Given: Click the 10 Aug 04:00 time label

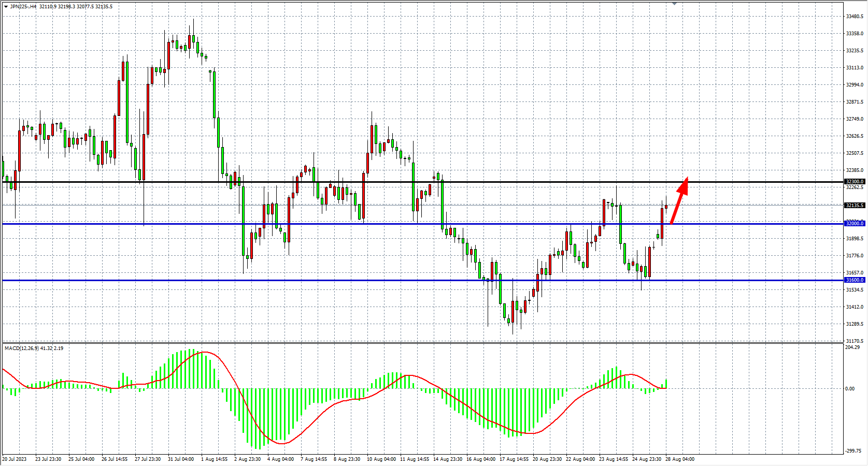Looking at the screenshot, I should (381, 459).
